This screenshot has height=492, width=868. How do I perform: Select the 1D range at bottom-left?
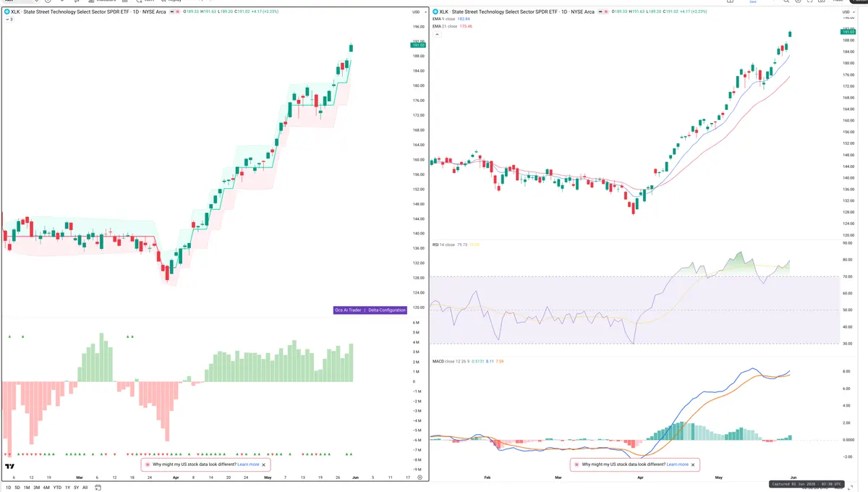click(x=8, y=488)
